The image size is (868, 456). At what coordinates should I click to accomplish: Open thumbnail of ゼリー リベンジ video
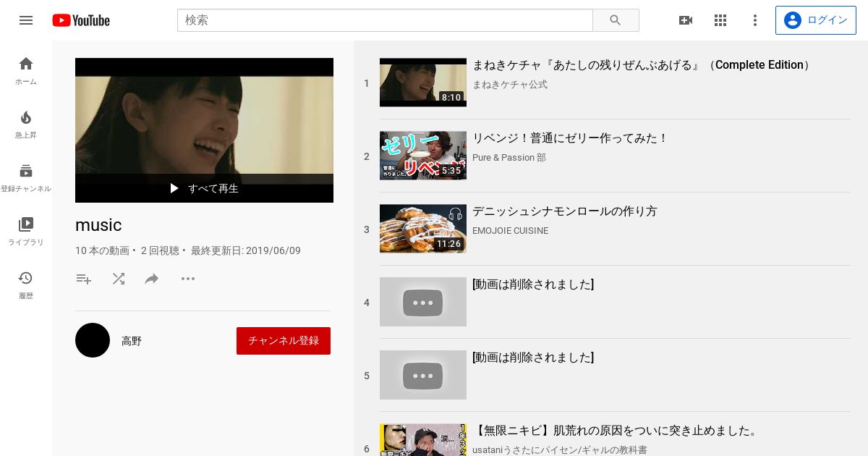[423, 156]
